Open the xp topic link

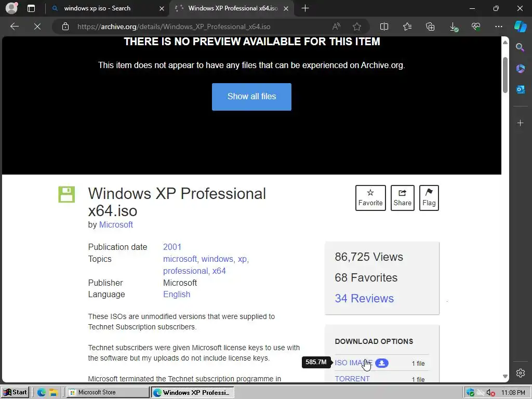[242, 259]
